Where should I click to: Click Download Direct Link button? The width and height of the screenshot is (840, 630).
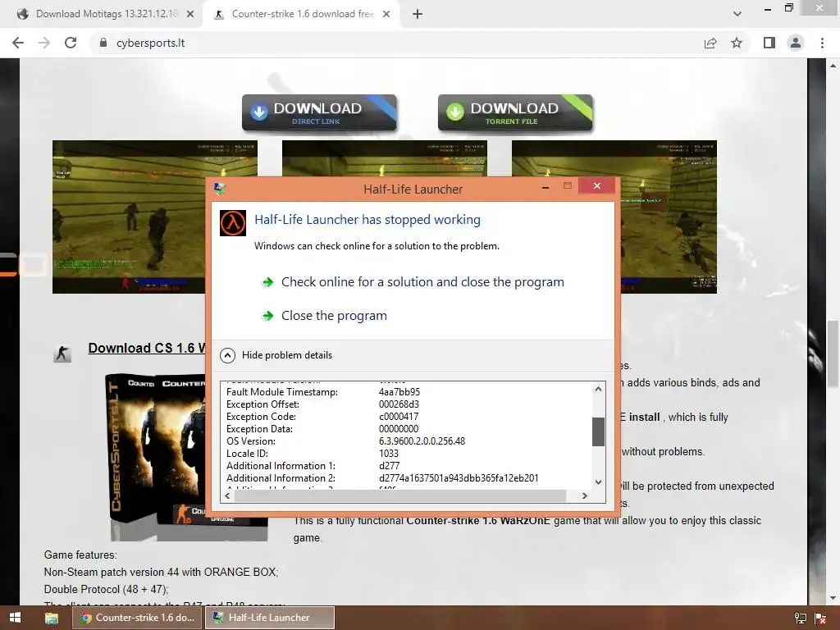point(319,113)
